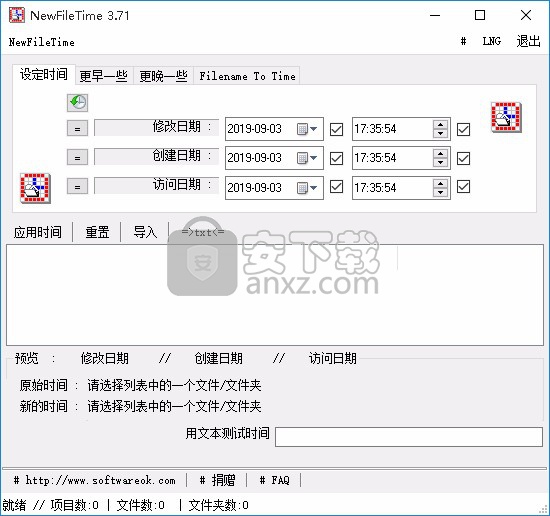Toggle the 创建日期 date checkbox
550x516 pixels.
[336, 158]
